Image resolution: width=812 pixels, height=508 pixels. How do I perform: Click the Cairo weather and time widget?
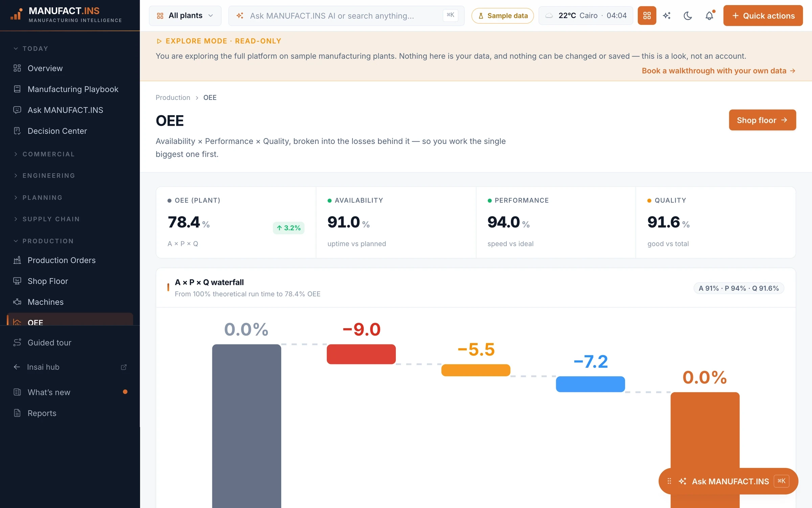pyautogui.click(x=586, y=16)
